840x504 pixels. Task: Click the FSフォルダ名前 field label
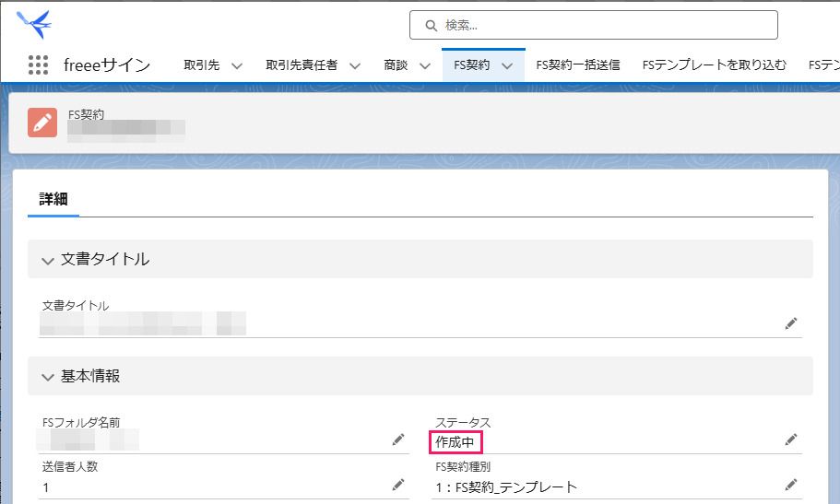(x=81, y=423)
